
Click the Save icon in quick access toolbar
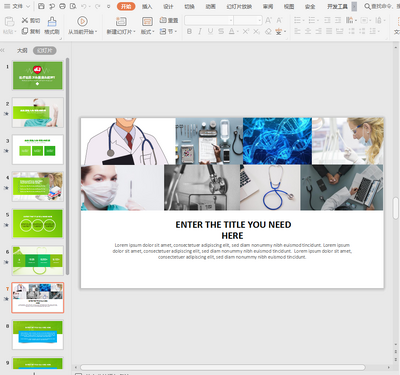(x=41, y=6)
